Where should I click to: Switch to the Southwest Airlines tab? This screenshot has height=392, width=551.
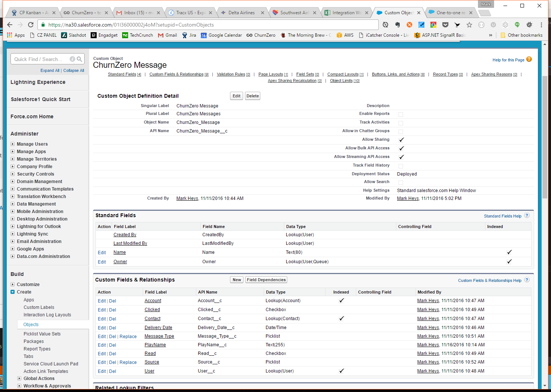click(x=294, y=13)
